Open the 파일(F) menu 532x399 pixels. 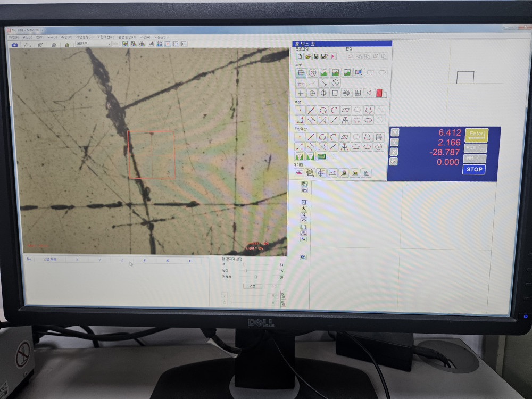(13, 37)
